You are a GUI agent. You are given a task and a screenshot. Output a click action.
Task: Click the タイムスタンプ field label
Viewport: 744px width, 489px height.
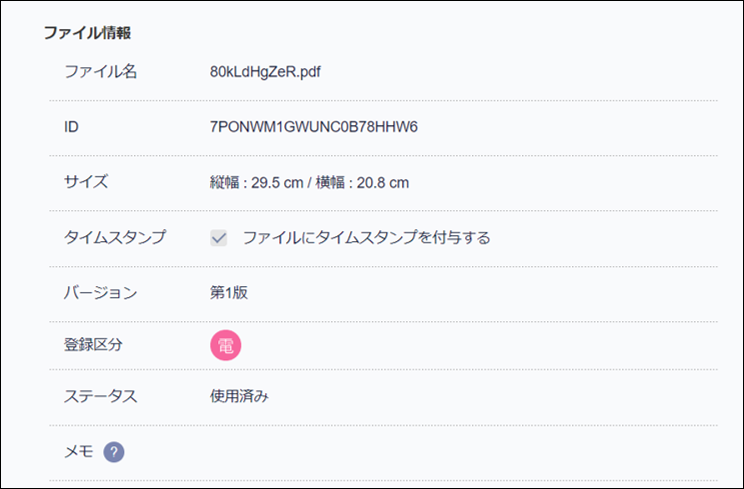[115, 238]
